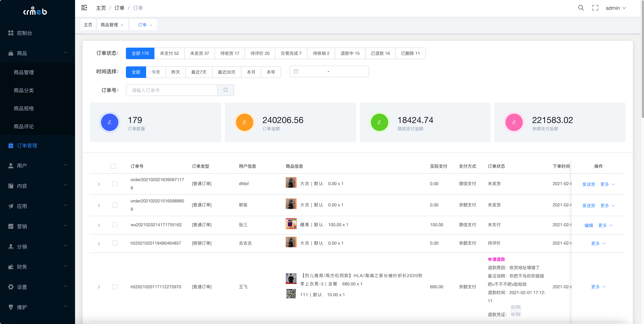Close the 商品管理 tab
Screen dimensions: 644x324
122,25
